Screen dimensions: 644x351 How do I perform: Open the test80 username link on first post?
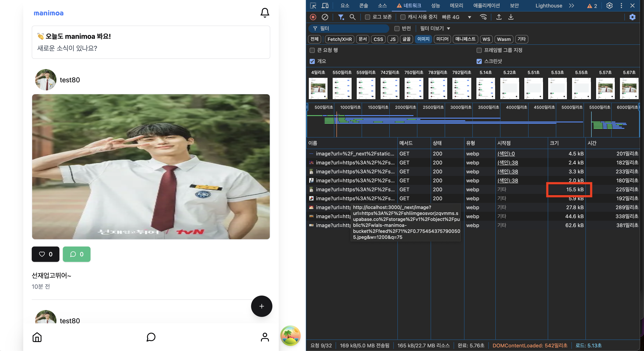tap(70, 80)
